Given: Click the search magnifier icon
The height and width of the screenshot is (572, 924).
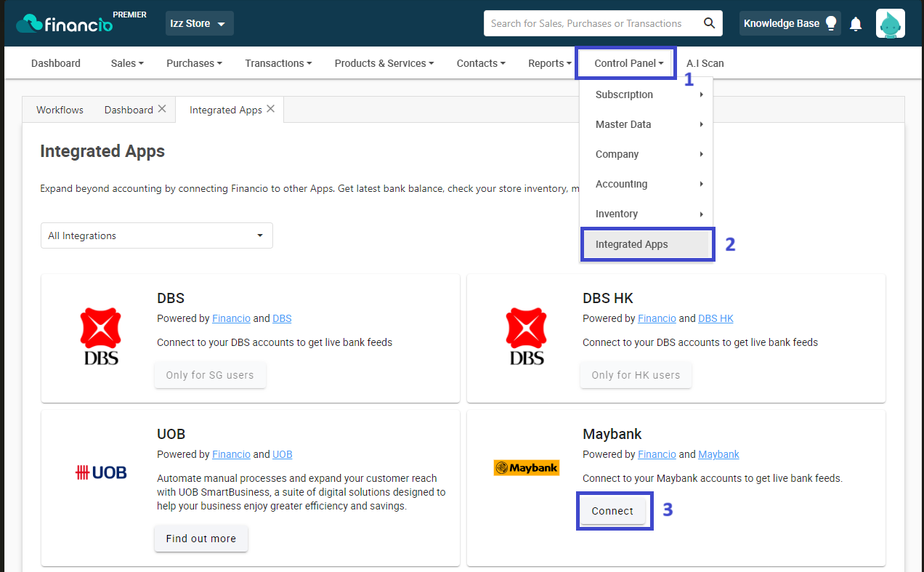Looking at the screenshot, I should [x=710, y=23].
